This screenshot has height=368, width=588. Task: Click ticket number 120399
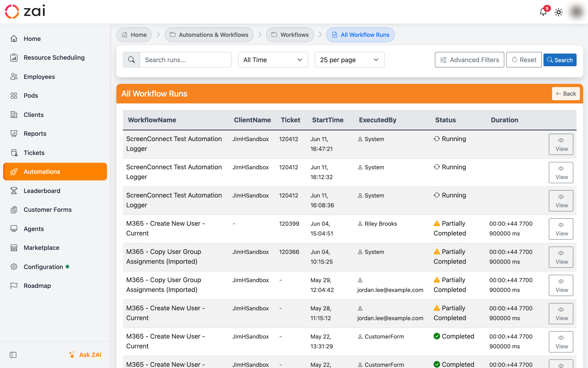[289, 224]
